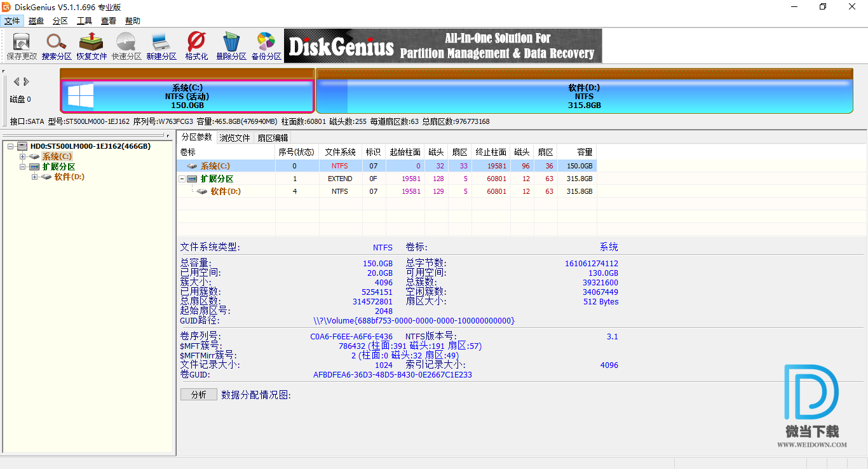Select the 软件(D:) row label in table
Screen dimensions: 868x469
(226, 191)
